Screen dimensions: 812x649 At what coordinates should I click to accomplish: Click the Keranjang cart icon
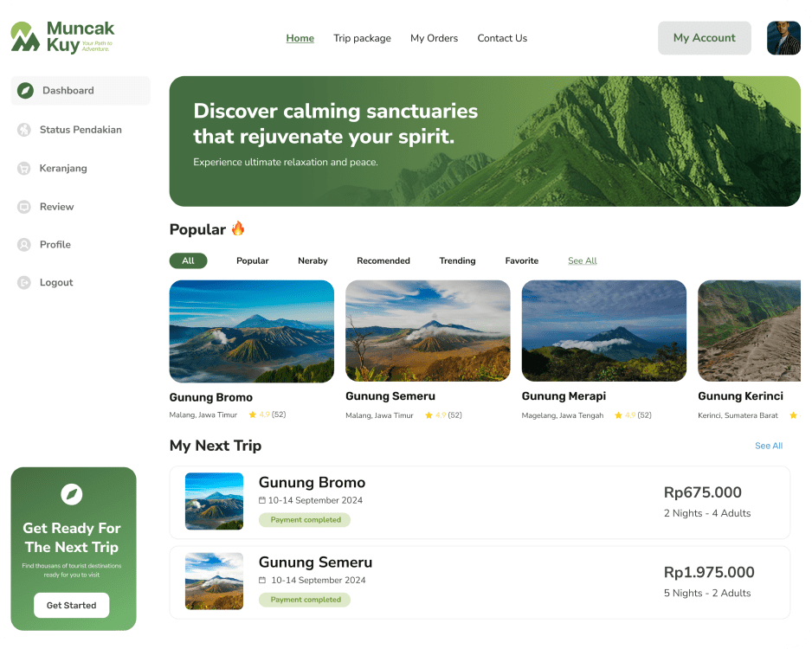(x=24, y=168)
